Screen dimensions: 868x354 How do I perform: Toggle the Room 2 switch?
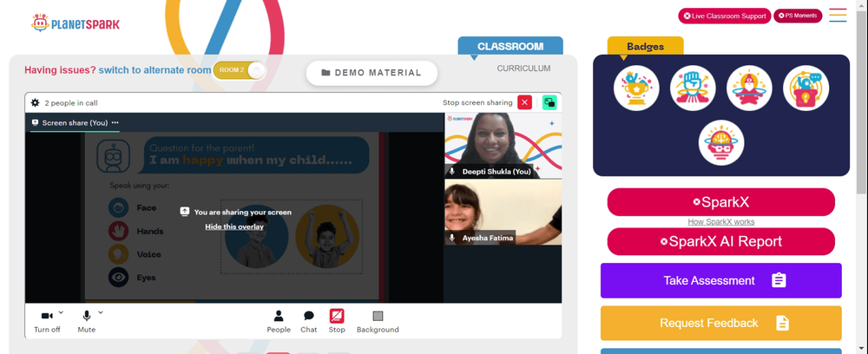[240, 70]
